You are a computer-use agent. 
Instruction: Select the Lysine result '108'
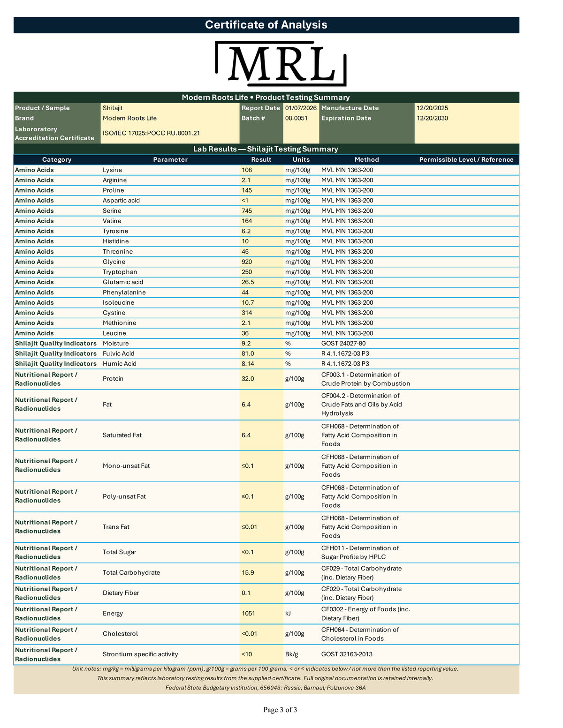pos(247,170)
